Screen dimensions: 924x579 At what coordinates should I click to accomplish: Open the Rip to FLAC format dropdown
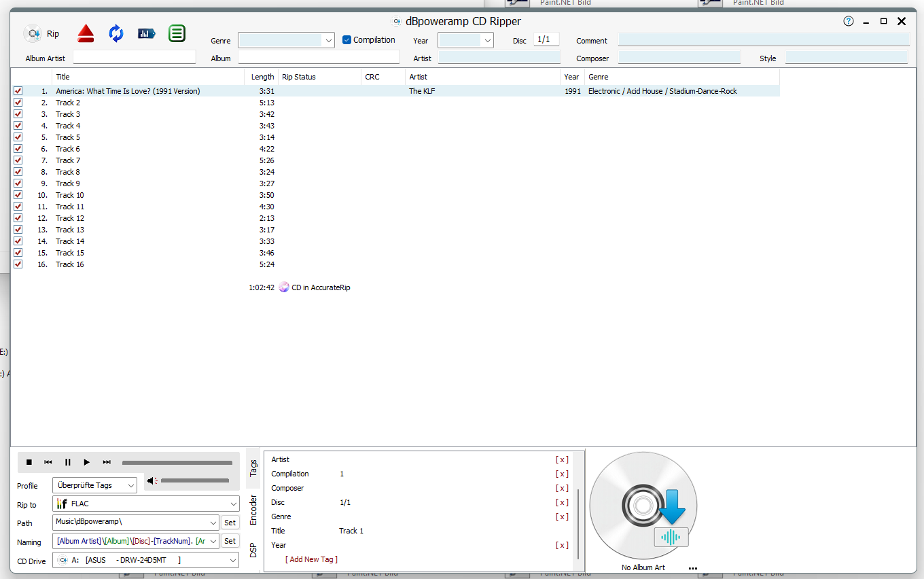(146, 504)
